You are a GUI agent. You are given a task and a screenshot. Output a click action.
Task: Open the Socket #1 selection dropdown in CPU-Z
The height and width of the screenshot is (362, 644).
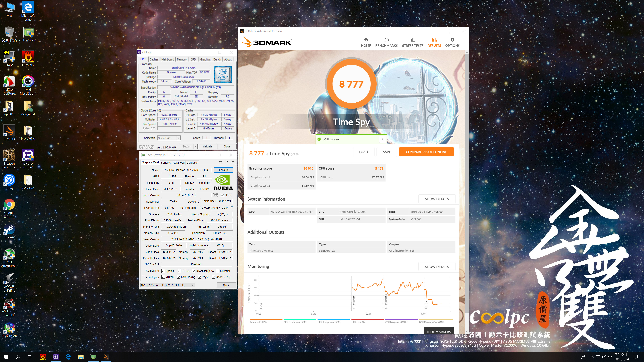click(x=169, y=138)
